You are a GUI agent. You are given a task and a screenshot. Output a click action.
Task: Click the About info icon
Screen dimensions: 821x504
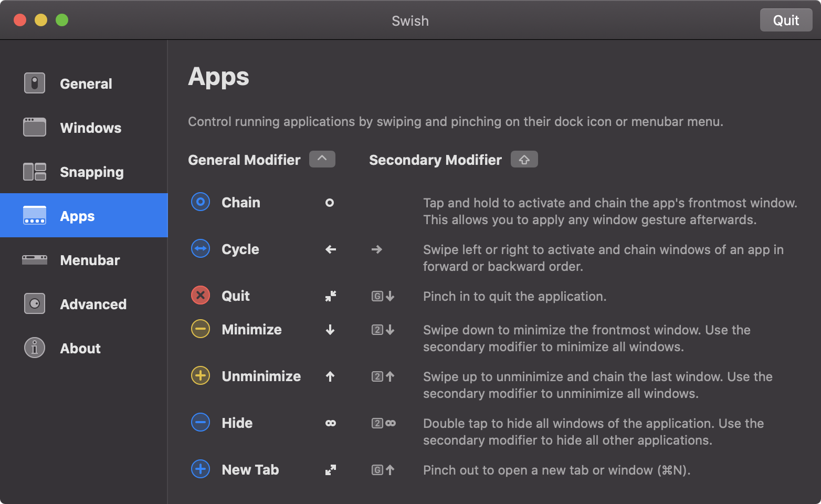tap(35, 348)
